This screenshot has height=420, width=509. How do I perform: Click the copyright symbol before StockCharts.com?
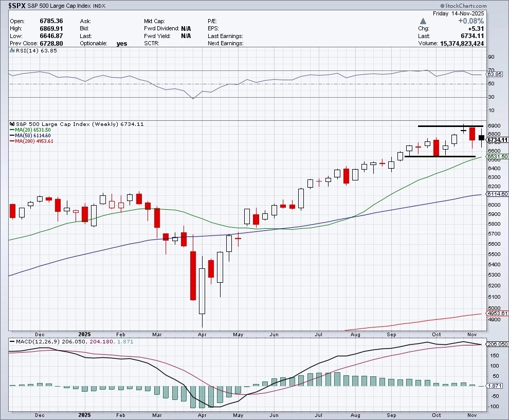(442, 6)
